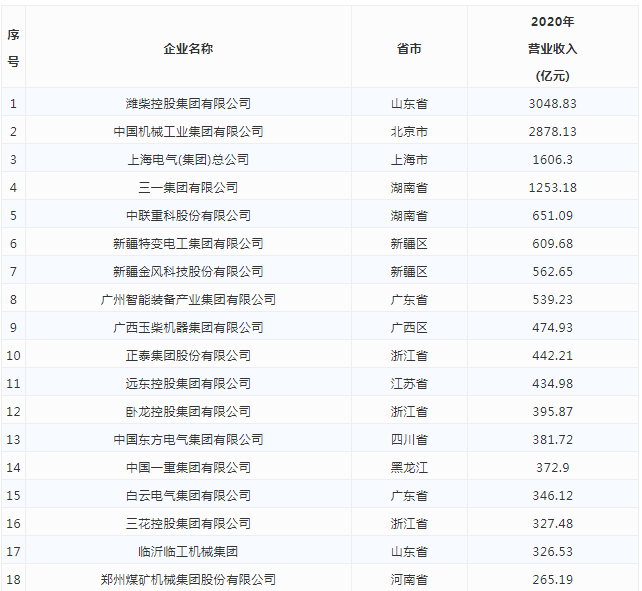Click 浙江省 in the 正泰集团 row
Viewport: 642px width, 591px height.
pyautogui.click(x=409, y=356)
